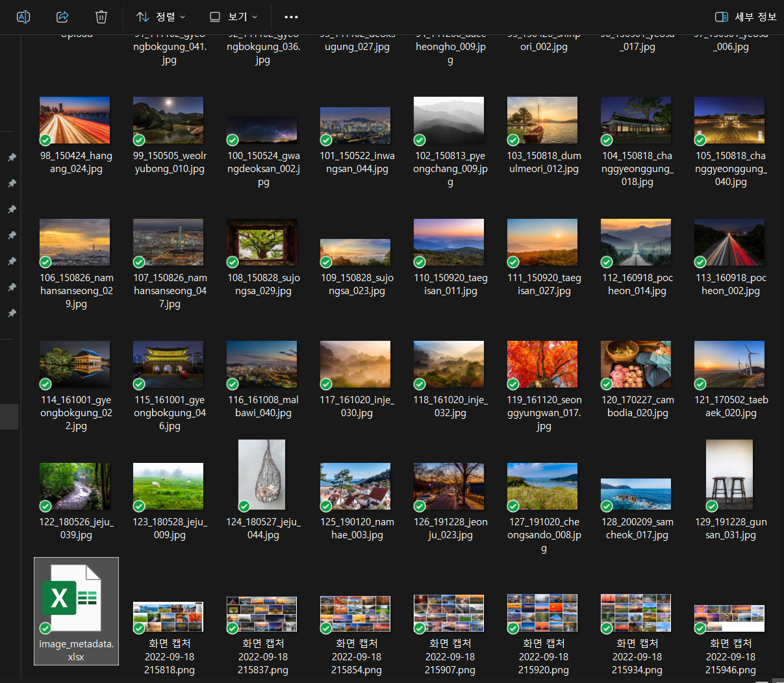Select the 화면 캡처 2022-09-18 215946.png thumbnail

point(729,619)
